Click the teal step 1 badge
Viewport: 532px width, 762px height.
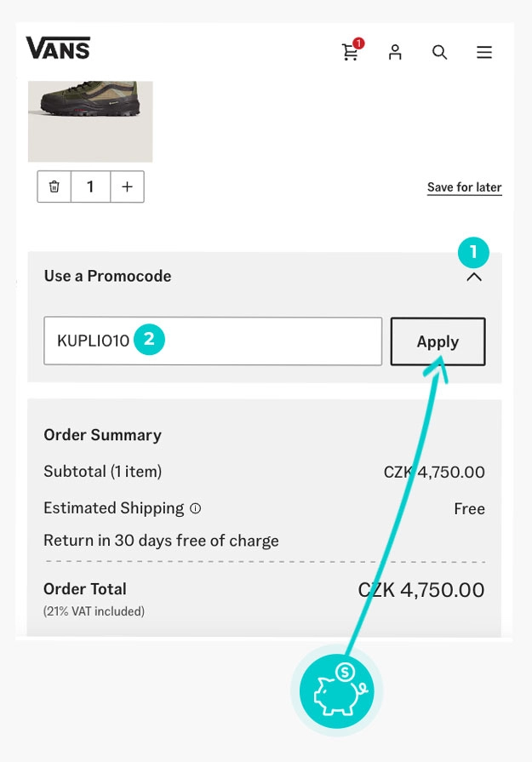473,252
